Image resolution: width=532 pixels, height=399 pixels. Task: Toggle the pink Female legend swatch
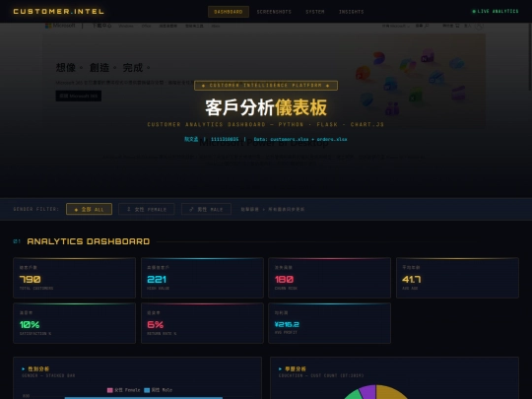coord(110,390)
